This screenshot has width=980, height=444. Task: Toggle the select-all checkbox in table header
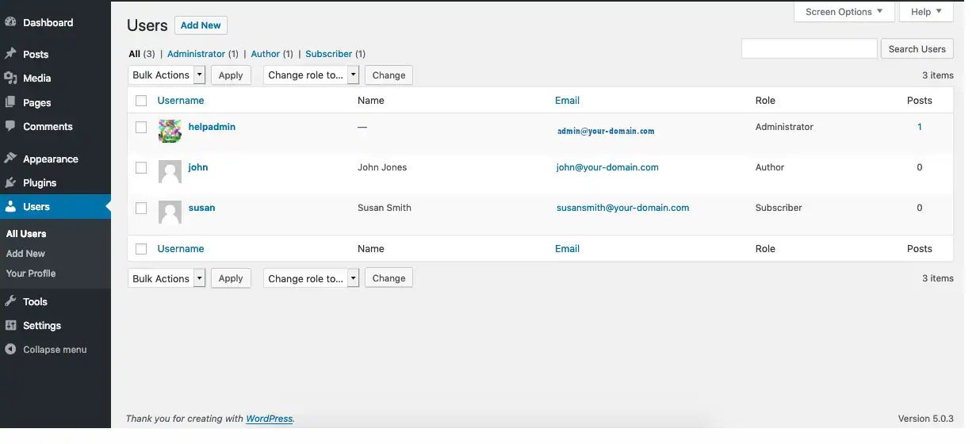coord(141,101)
